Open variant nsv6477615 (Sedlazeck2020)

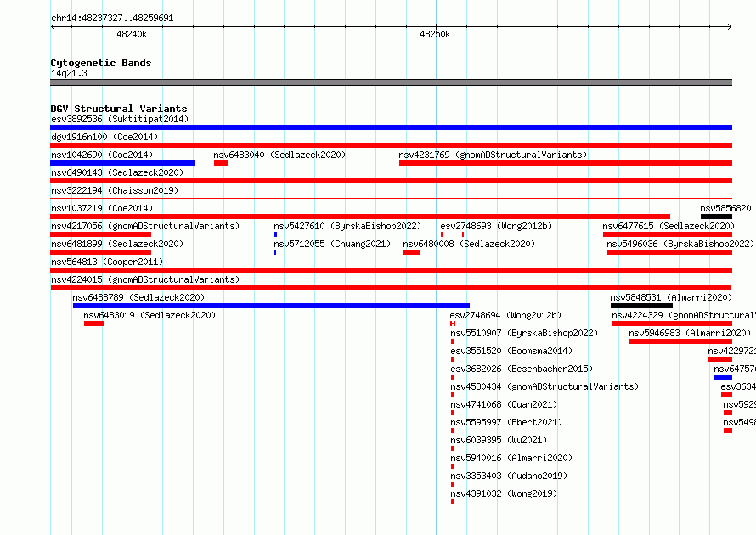point(669,226)
